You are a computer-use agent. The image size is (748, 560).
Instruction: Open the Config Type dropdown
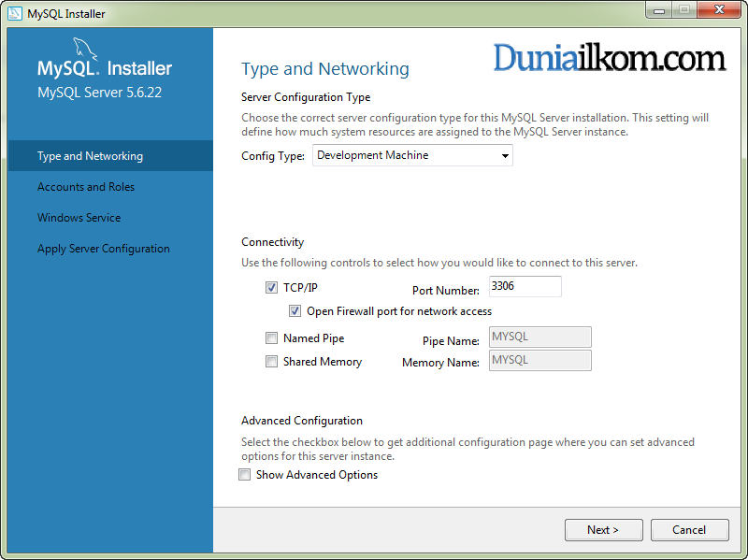pos(412,155)
